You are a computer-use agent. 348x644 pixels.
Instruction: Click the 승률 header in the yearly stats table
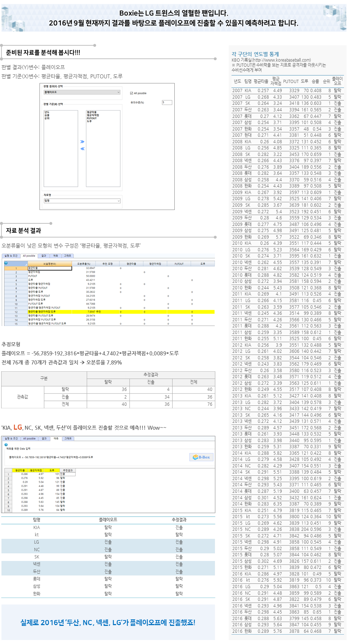(x=315, y=81)
